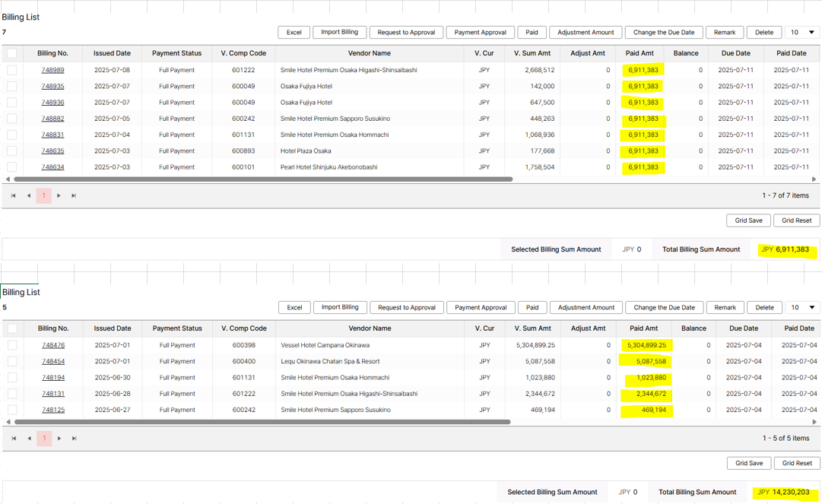Sort top grid by Due Date column

coord(735,53)
